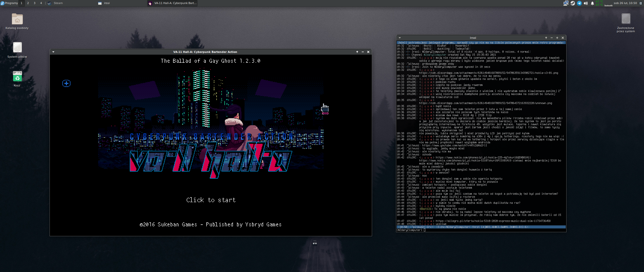Select the Kosz trash desktop icon
Screen dimensions: 644x272
click(17, 79)
